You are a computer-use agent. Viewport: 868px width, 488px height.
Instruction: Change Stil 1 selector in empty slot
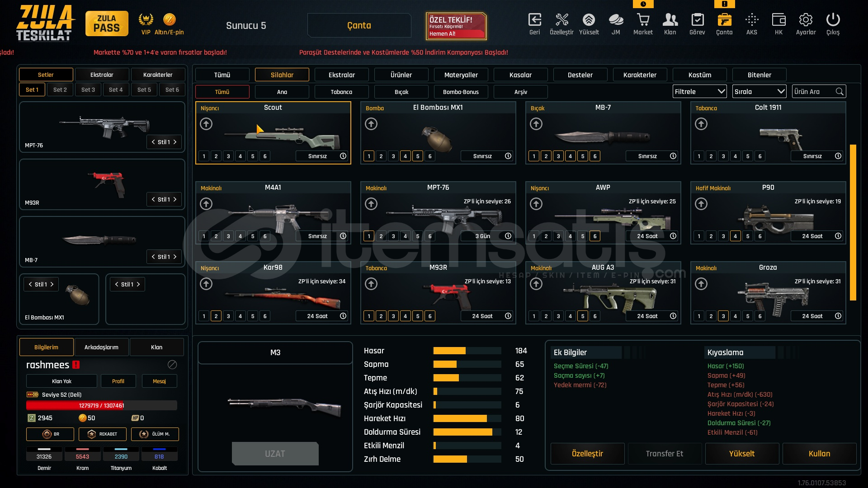point(127,284)
